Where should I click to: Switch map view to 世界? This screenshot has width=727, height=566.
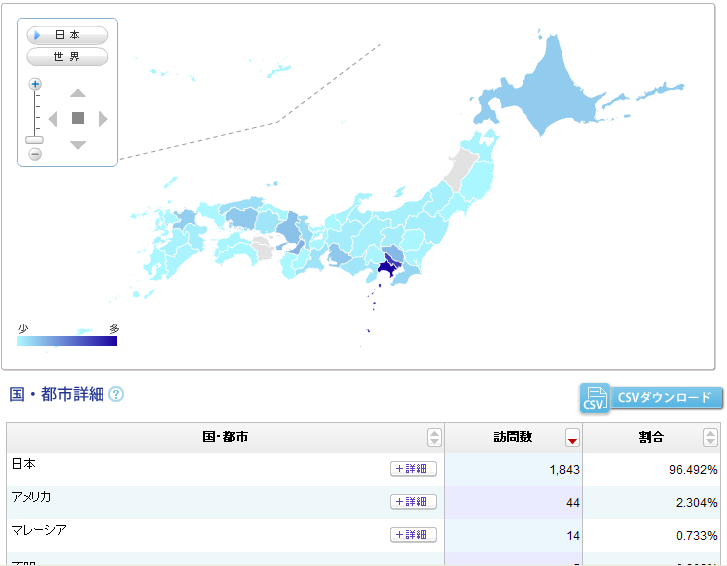[x=67, y=57]
